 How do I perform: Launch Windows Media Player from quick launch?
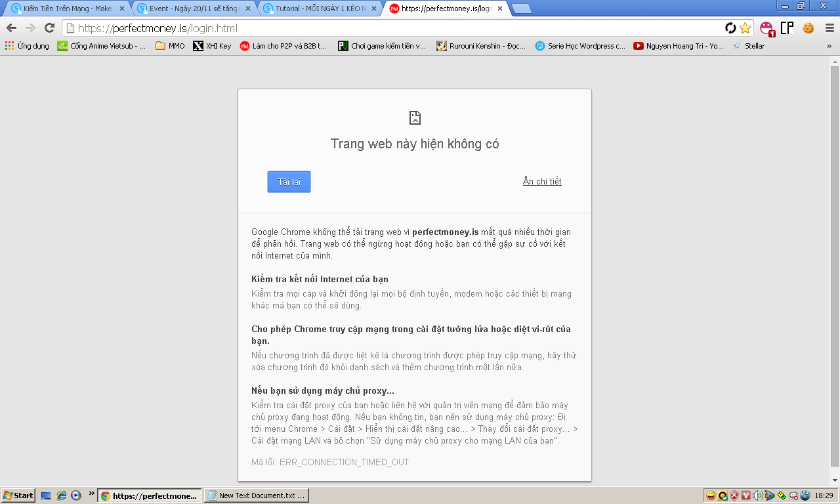[76, 495]
